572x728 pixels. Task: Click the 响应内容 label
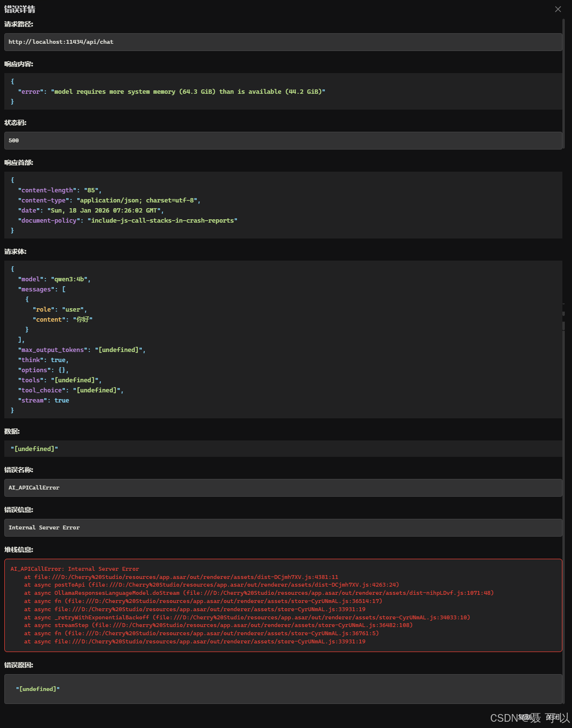tap(19, 64)
